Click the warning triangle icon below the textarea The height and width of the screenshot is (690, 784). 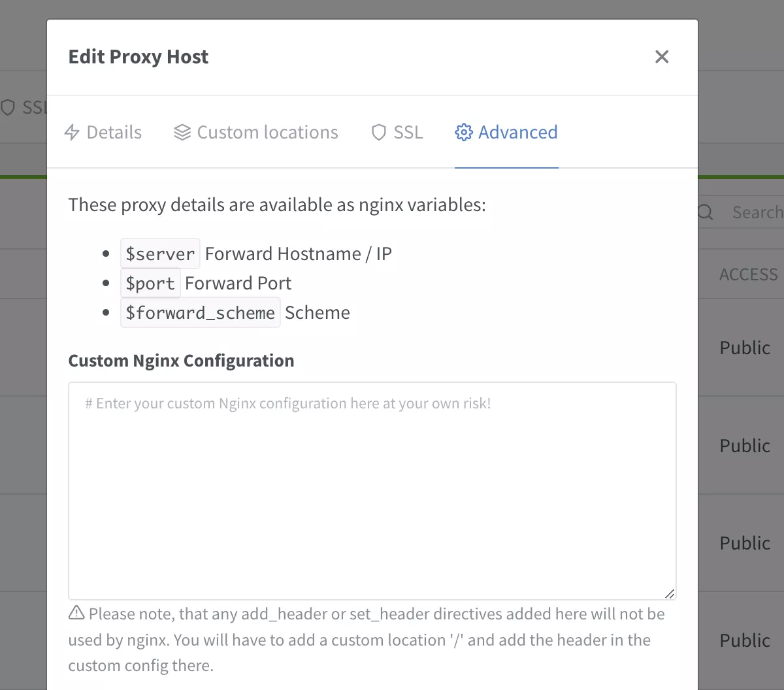coord(76,613)
